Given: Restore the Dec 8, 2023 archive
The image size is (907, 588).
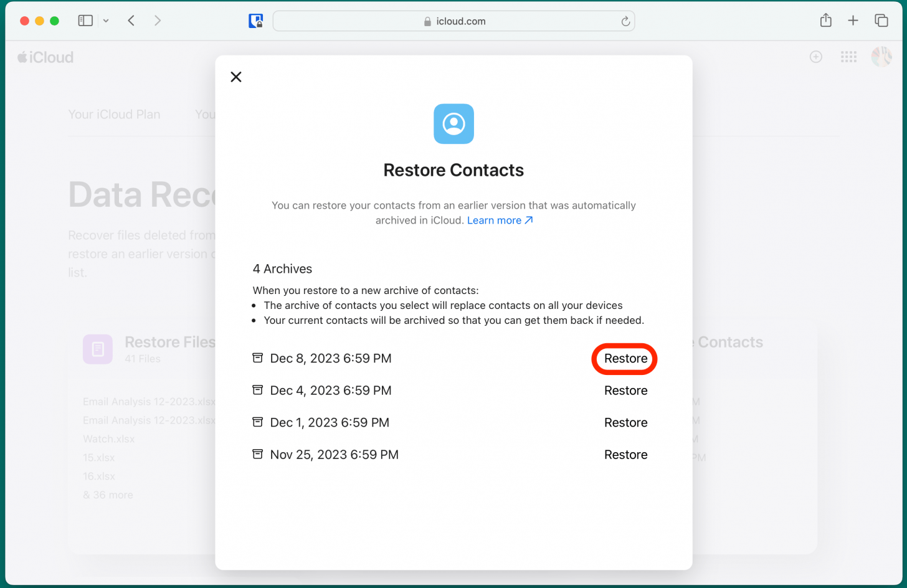Looking at the screenshot, I should click(x=625, y=359).
